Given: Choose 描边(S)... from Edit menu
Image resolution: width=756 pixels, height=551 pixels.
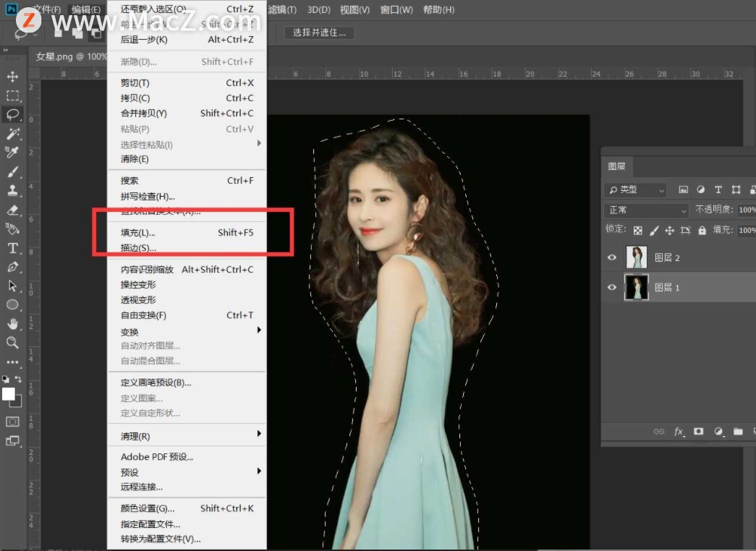Looking at the screenshot, I should tap(187, 248).
